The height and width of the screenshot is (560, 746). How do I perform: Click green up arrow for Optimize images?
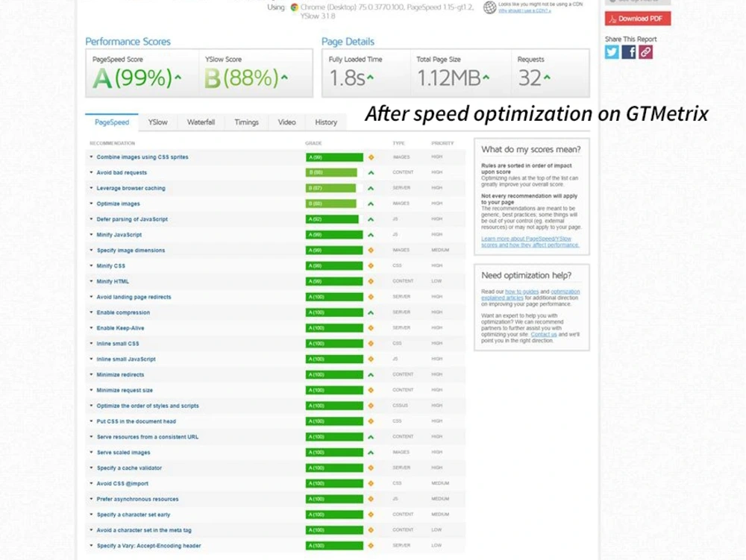click(x=371, y=204)
